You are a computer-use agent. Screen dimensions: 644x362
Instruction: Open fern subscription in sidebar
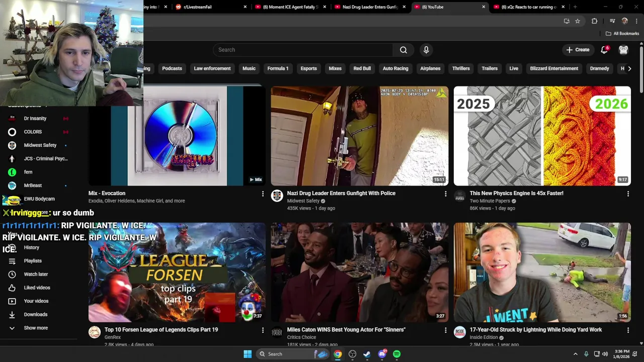click(39, 172)
